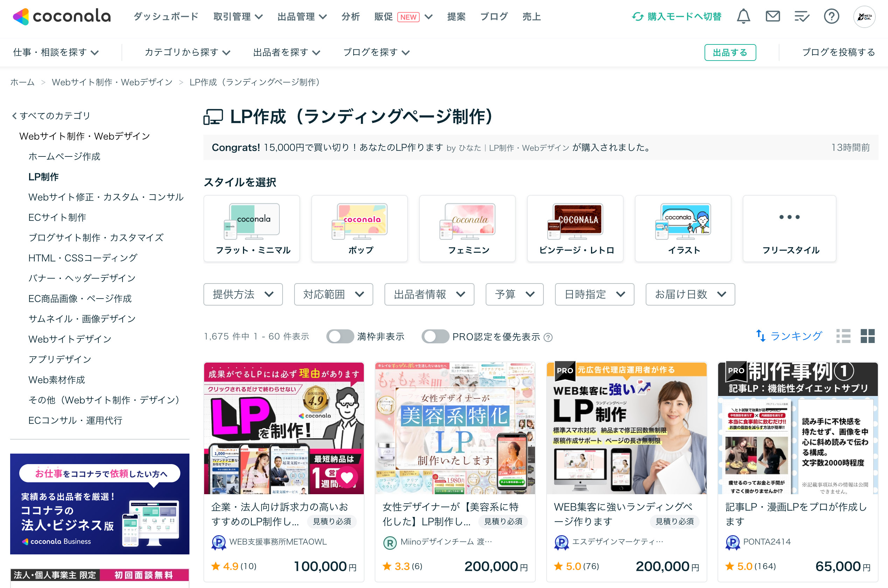The image size is (888, 588).
Task: Click the LP category heading icon
Action: pyautogui.click(x=213, y=117)
